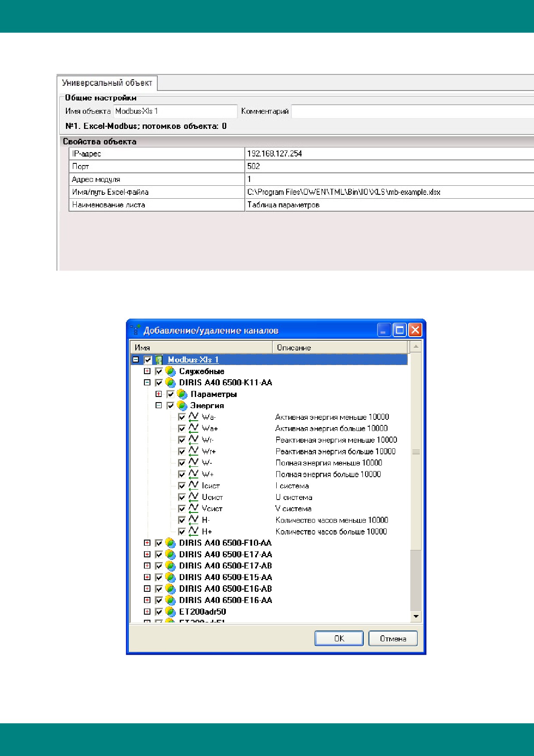Click the Wr- channel signal icon
Viewport: 534px width, 756px height.
[194, 440]
